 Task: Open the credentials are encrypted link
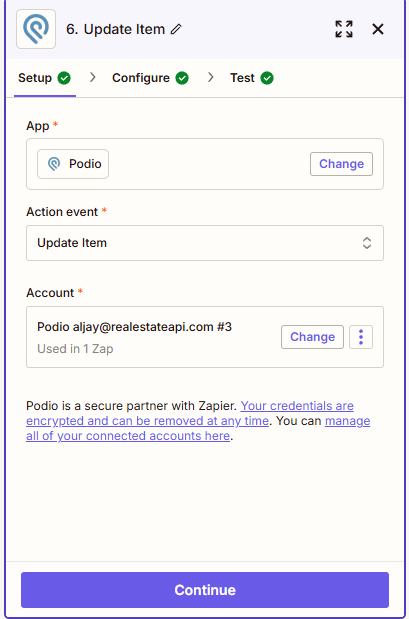click(190, 413)
